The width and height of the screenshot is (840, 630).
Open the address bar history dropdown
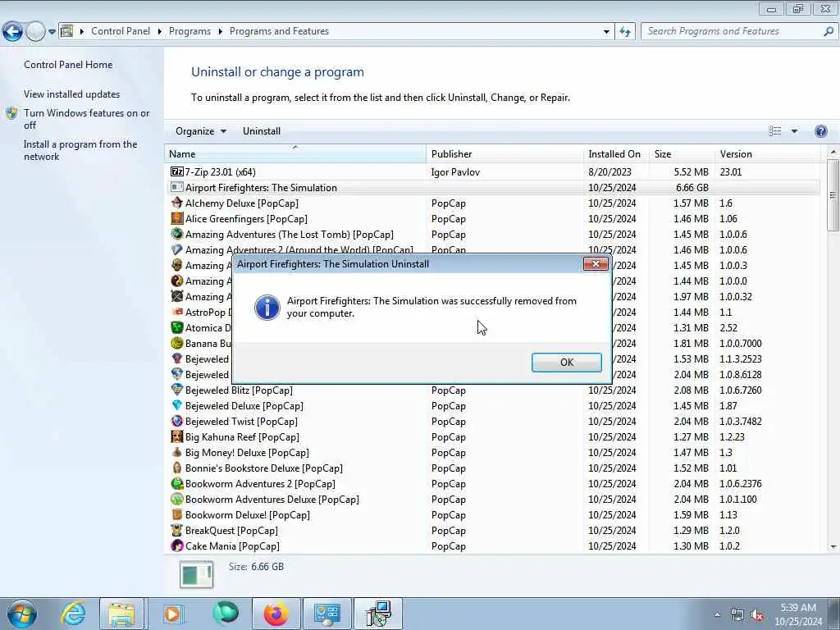[x=606, y=32]
